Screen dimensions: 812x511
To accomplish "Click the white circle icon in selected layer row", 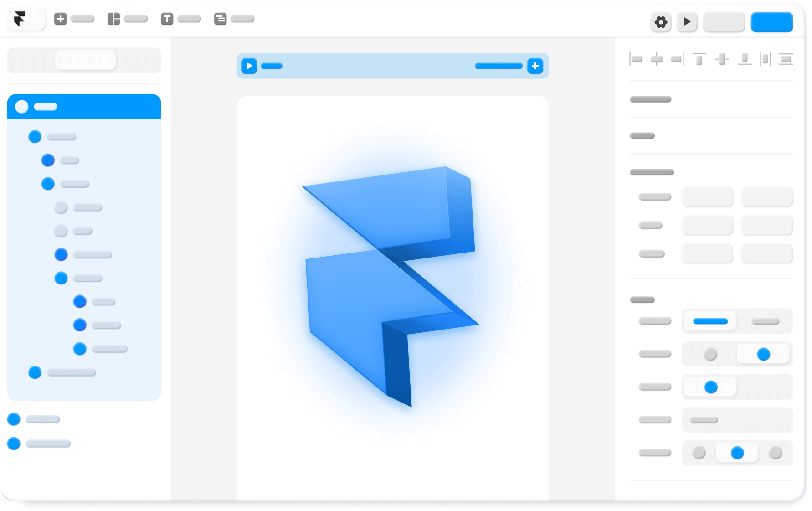I will [x=22, y=107].
